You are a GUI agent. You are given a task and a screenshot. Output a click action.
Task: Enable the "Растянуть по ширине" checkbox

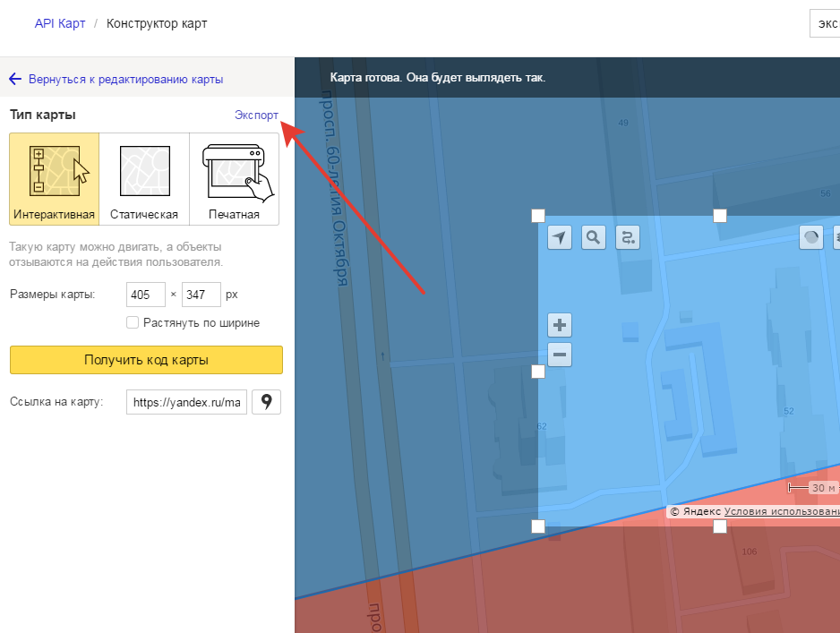point(133,322)
